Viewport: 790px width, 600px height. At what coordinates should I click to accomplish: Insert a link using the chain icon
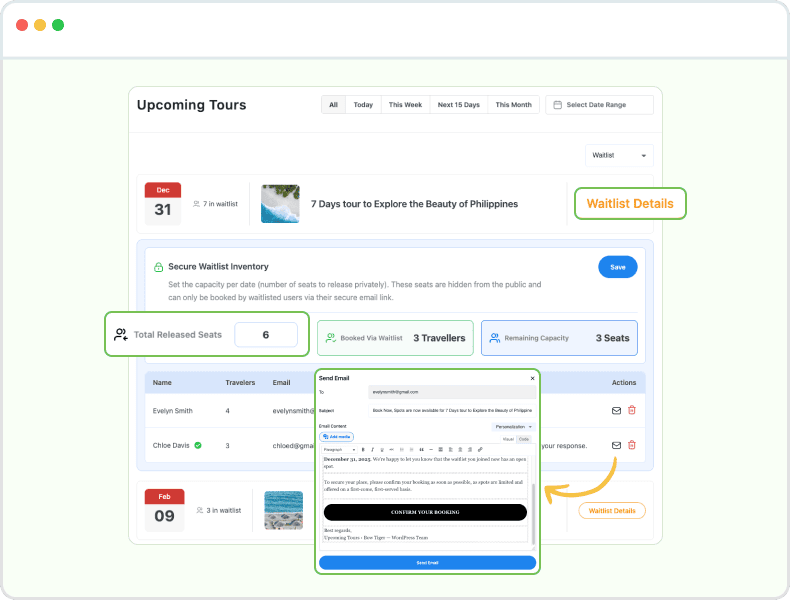click(x=480, y=449)
